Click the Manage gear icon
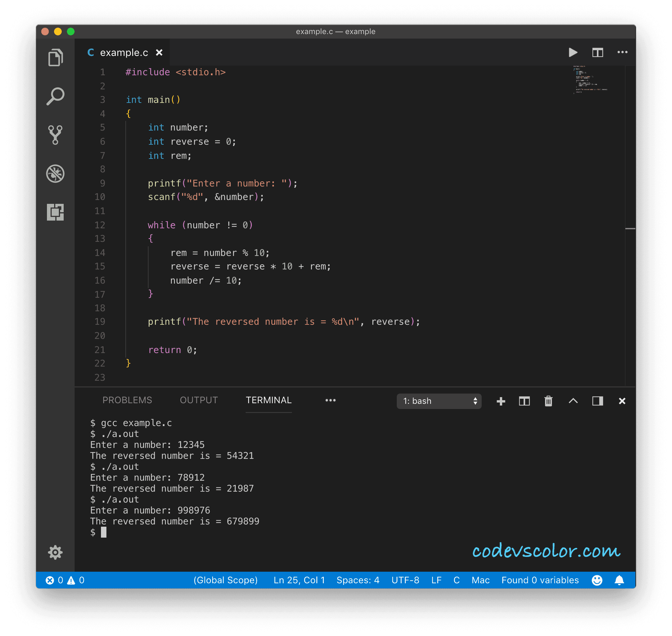The image size is (672, 636). pyautogui.click(x=55, y=553)
